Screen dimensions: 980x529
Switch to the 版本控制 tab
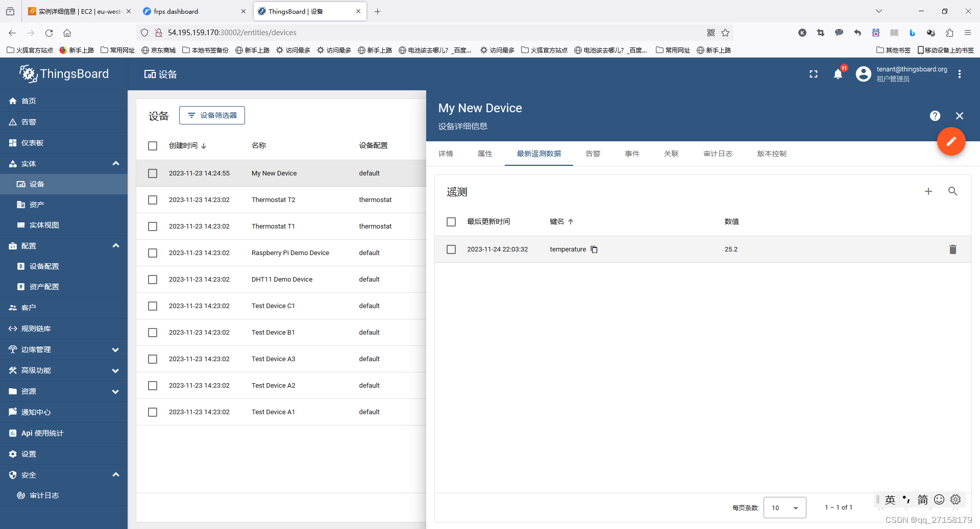click(772, 154)
